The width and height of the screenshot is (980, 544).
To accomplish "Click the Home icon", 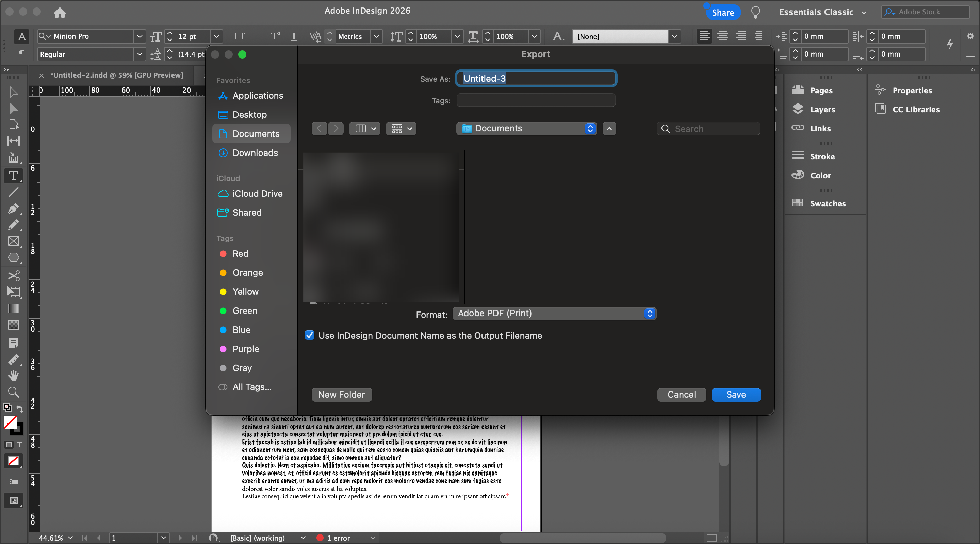I will tap(60, 13).
